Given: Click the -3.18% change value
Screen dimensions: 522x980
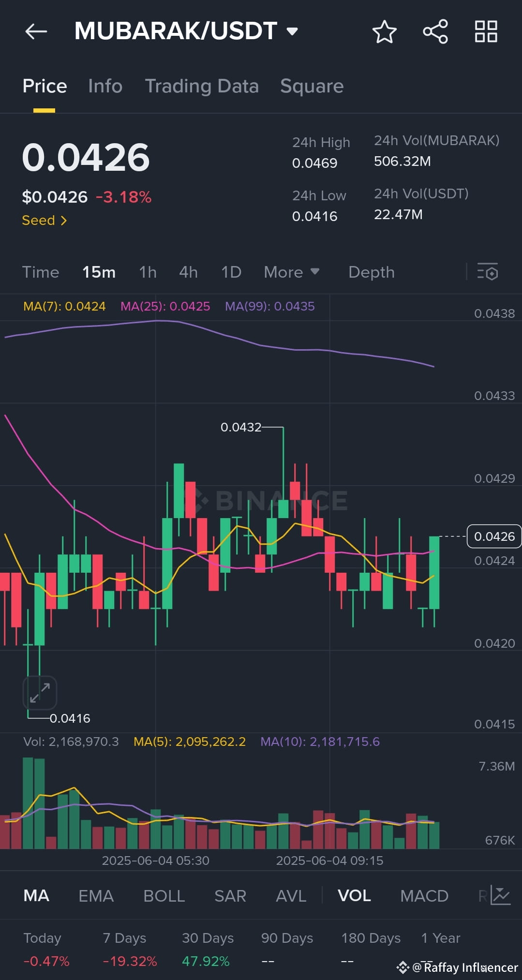Looking at the screenshot, I should coord(123,197).
